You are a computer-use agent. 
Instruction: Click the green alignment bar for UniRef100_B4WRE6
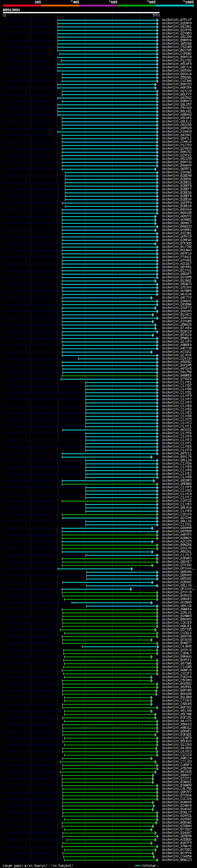110,376
